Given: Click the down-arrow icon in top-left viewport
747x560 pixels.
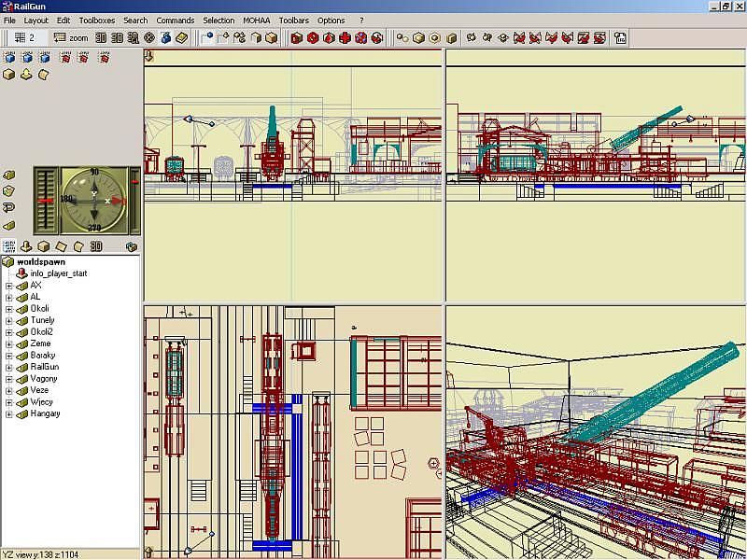Looking at the screenshot, I should coord(149,56).
